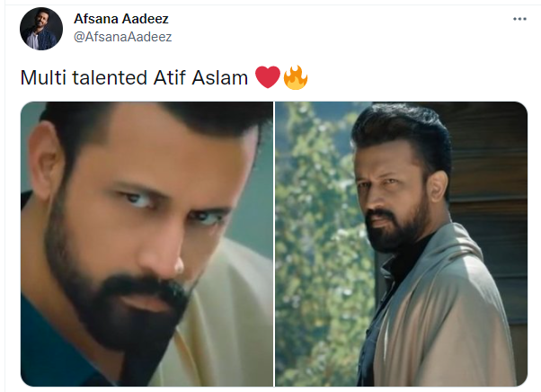Click the word 'Atif' in the tweet
Viewport: 541px width, 392px height.
(x=170, y=77)
